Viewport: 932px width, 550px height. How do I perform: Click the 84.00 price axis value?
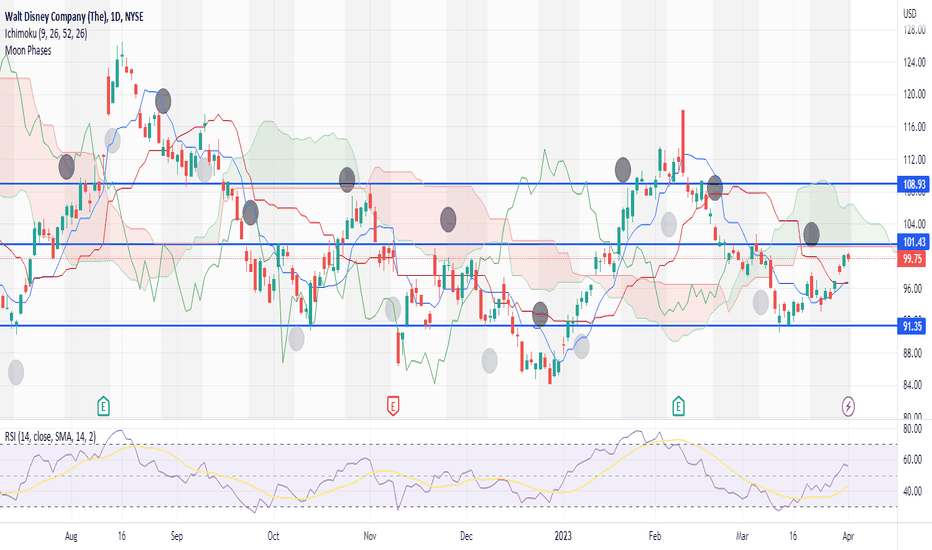(x=912, y=385)
